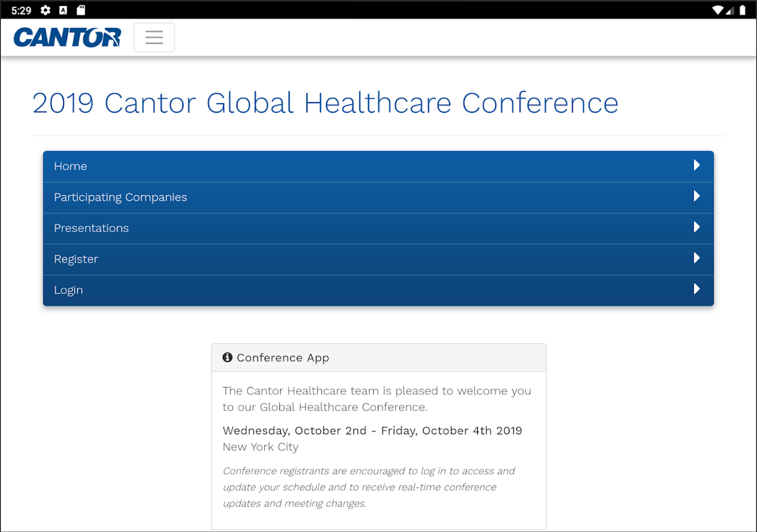
Task: Tap the keyboard language A icon
Action: tap(63, 10)
